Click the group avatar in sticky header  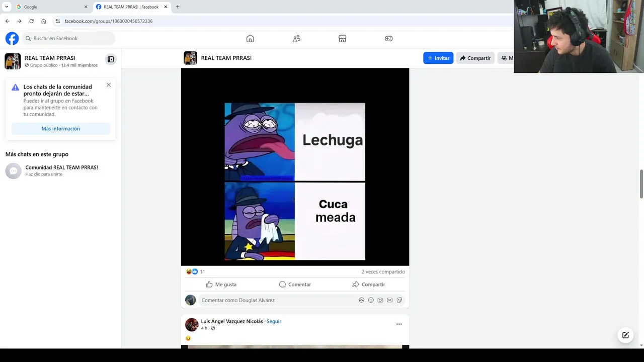click(190, 58)
